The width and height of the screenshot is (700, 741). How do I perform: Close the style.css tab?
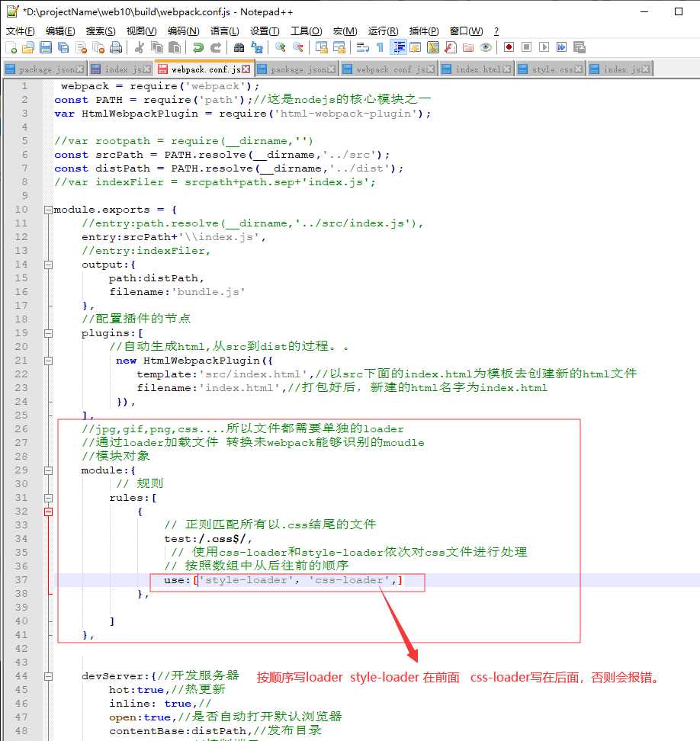pos(578,69)
